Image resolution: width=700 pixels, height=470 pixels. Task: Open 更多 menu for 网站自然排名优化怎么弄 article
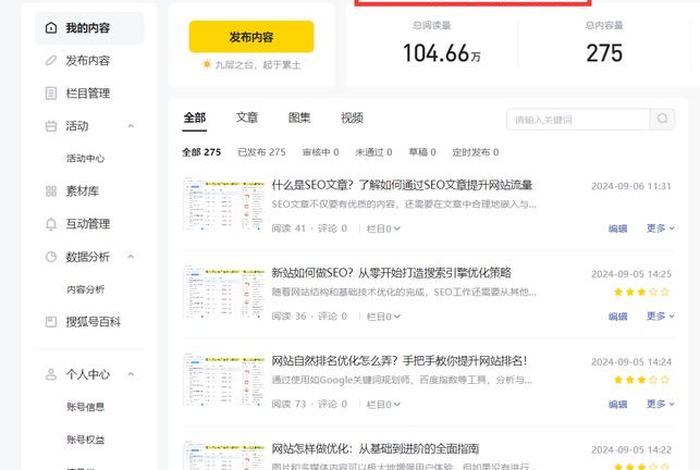coord(660,404)
